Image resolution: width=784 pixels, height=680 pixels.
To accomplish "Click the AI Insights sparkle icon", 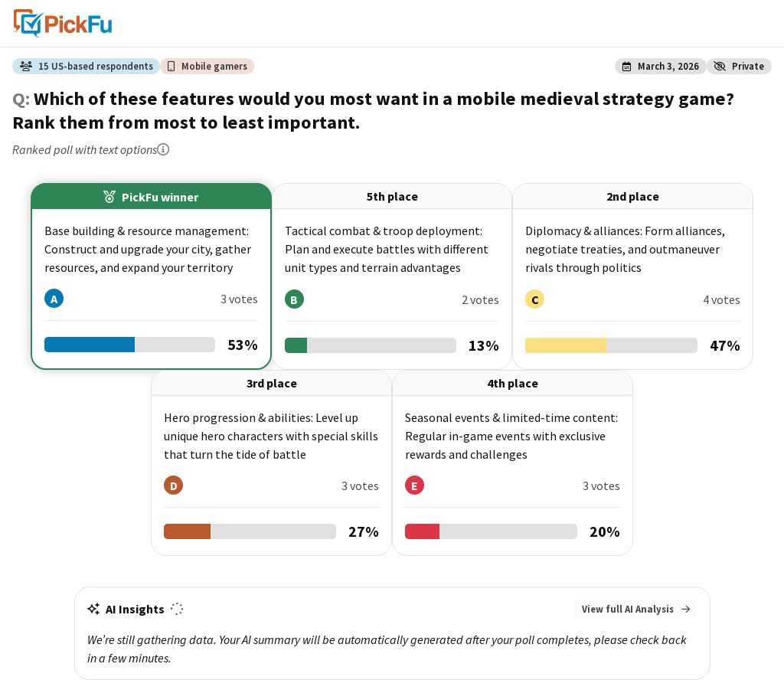I will (x=93, y=609).
